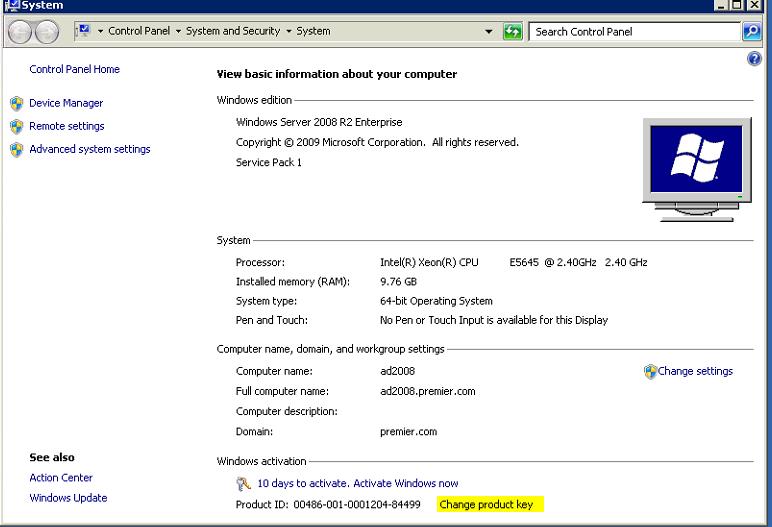Click the Product ID 00486-001-0001204-84499 text

point(328,505)
